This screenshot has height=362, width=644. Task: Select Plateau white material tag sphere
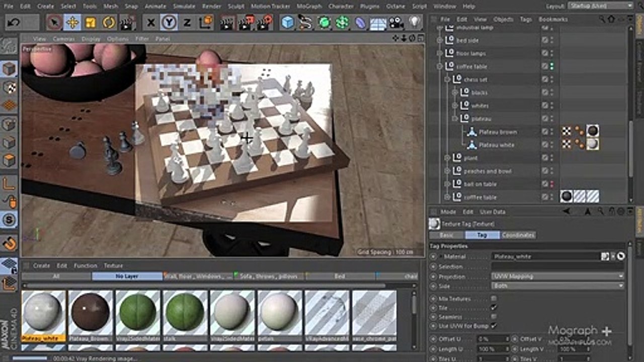tap(593, 145)
